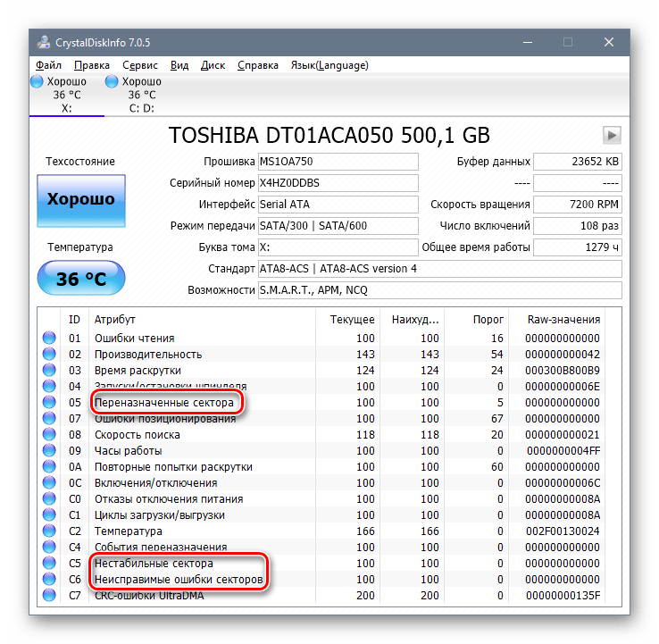The height and width of the screenshot is (644, 659).
Task: Open the Справка menu
Action: pos(258,65)
